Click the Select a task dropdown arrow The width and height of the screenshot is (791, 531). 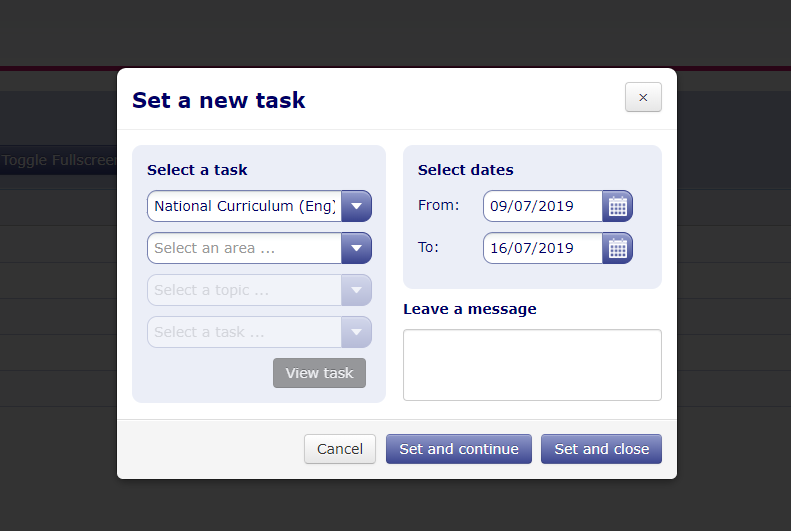tap(356, 332)
